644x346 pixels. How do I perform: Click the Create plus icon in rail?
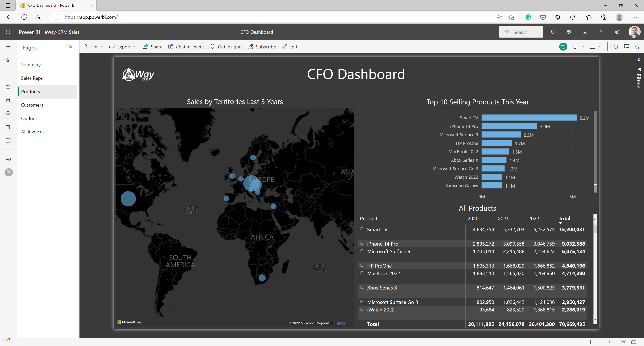pos(8,73)
